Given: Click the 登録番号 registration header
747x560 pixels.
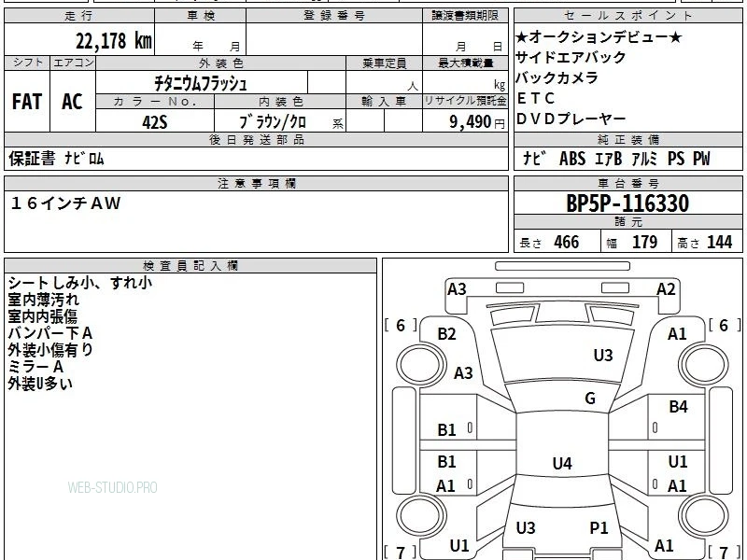Looking at the screenshot, I should coord(334,16).
